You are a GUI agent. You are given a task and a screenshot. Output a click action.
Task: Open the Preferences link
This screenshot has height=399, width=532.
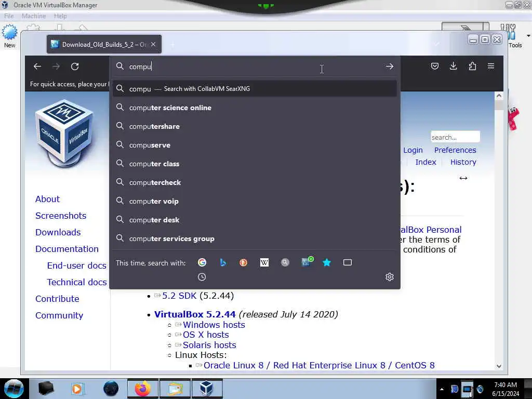click(x=455, y=150)
